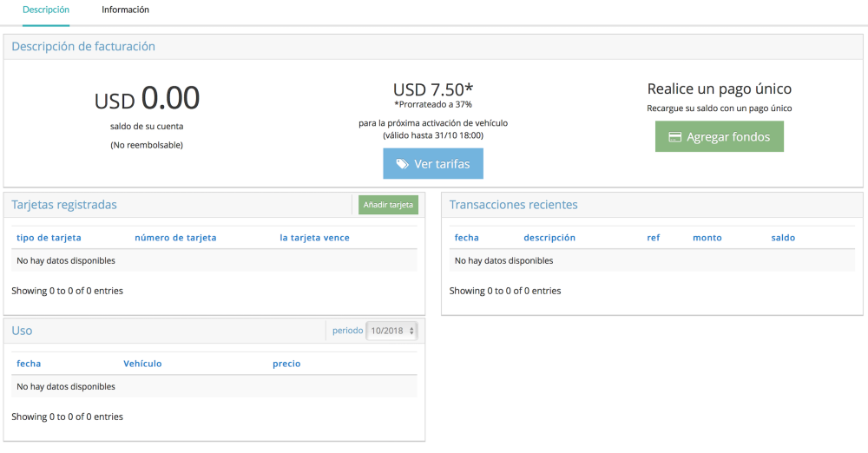
Task: Sort usage table by precio column
Action: click(286, 364)
